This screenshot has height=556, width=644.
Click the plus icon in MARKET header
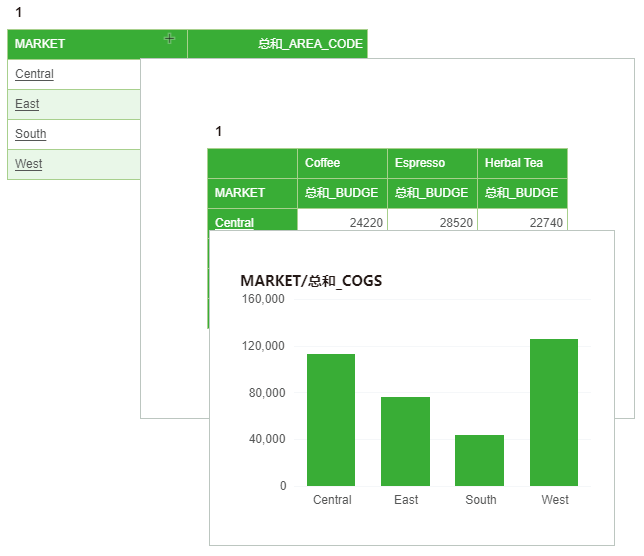(169, 39)
